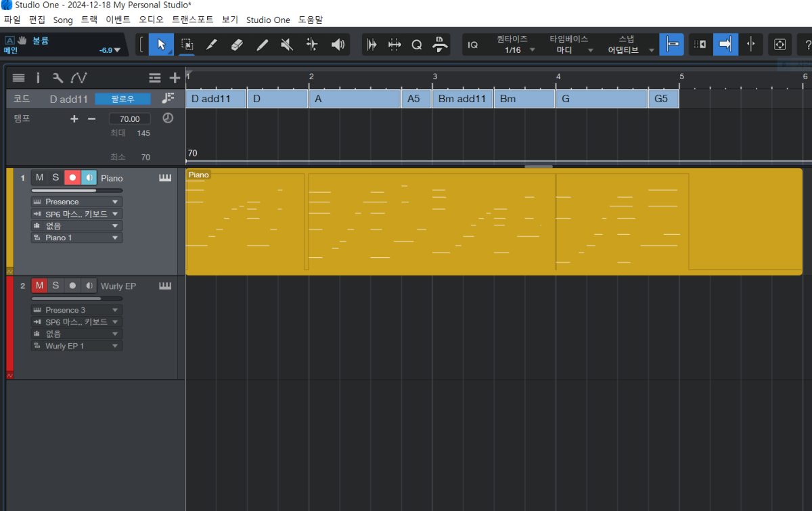Open the macro toolbar icon
The image size is (812, 511).
[440, 45]
